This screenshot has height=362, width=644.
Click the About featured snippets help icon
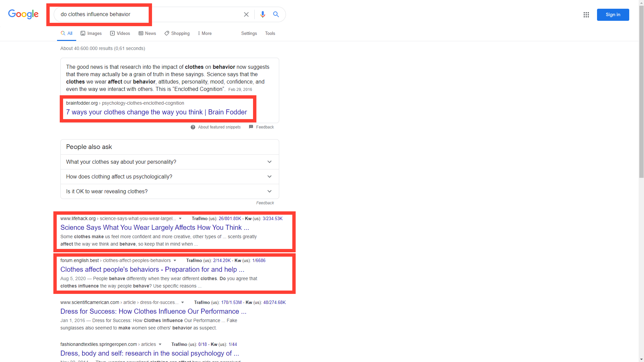tap(193, 127)
